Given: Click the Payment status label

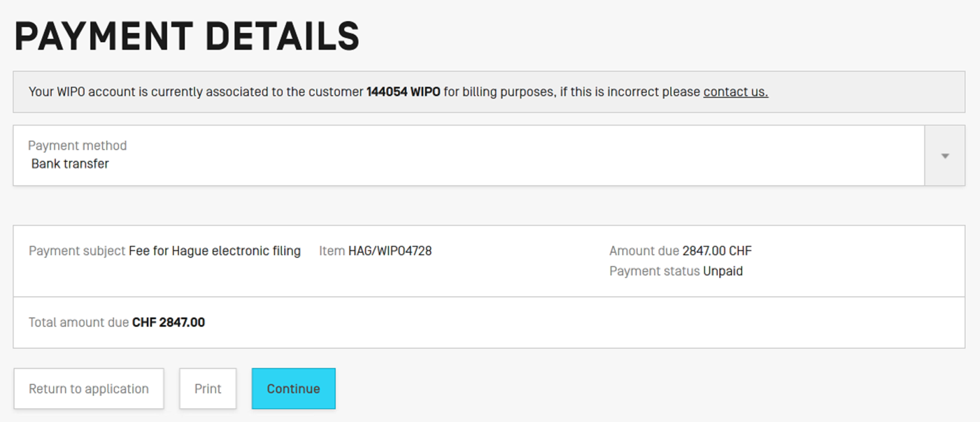Looking at the screenshot, I should (x=654, y=271).
